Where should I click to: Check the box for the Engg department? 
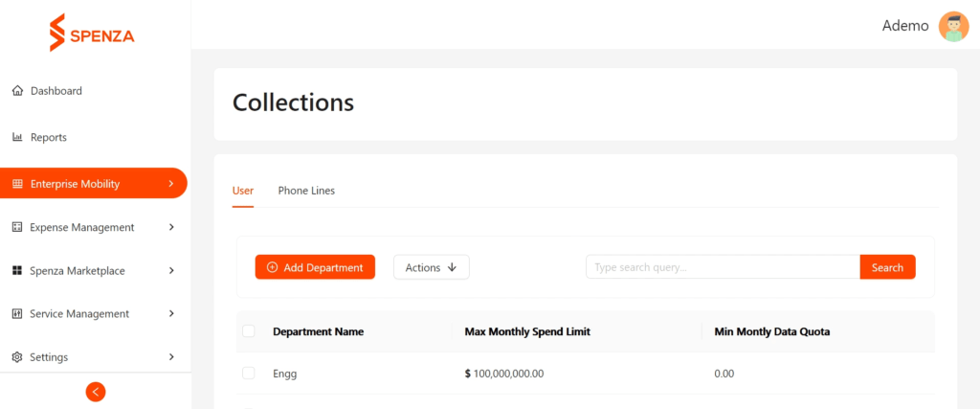249,374
